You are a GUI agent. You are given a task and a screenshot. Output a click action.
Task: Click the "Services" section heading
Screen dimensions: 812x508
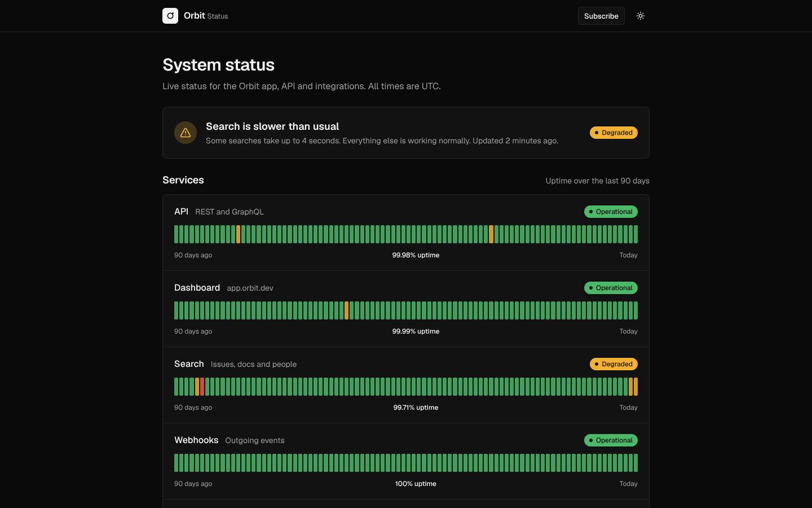point(183,180)
